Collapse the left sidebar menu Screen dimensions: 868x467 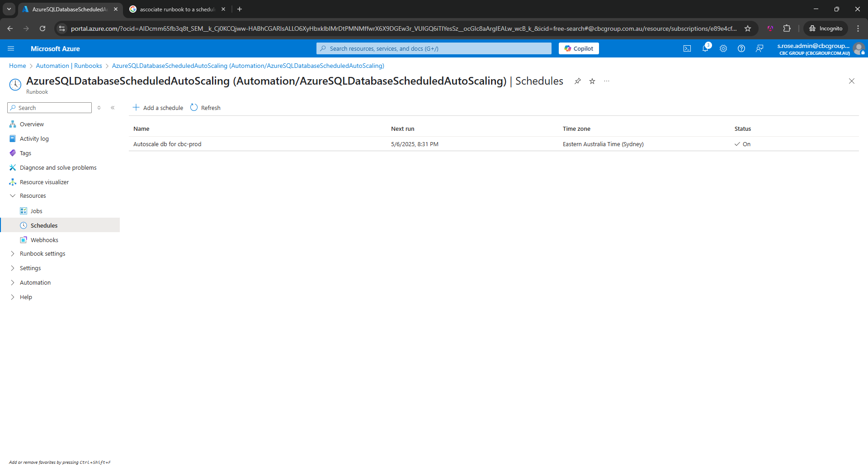pyautogui.click(x=113, y=108)
